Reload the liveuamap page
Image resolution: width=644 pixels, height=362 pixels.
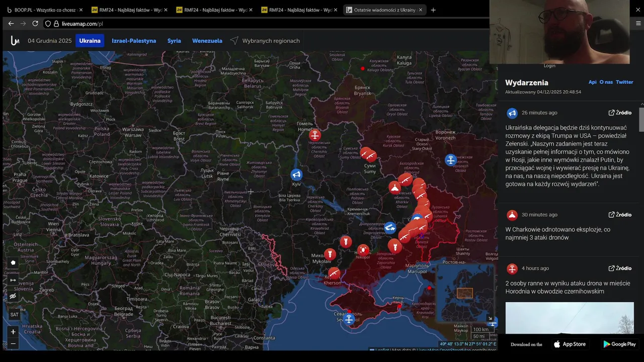coord(35,24)
